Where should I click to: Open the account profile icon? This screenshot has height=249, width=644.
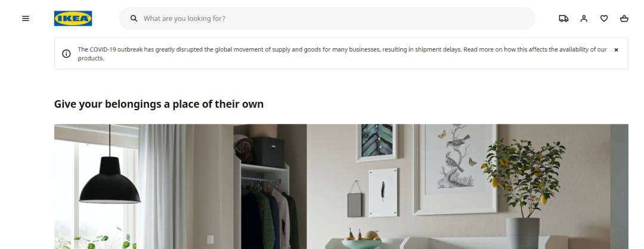[584, 18]
